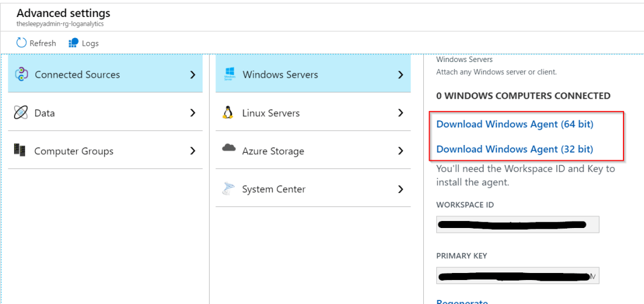The image size is (644, 304).
Task: Download Windows Agent (32 bit)
Action: pyautogui.click(x=515, y=149)
